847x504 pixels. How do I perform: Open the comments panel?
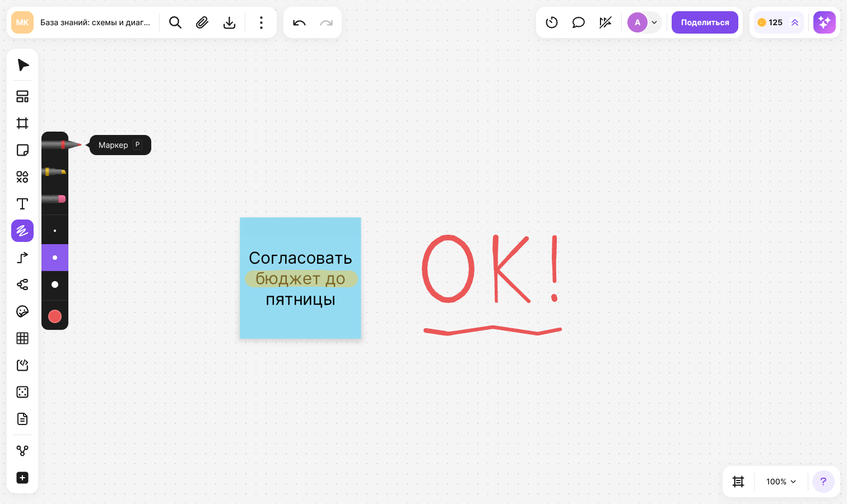pos(579,22)
